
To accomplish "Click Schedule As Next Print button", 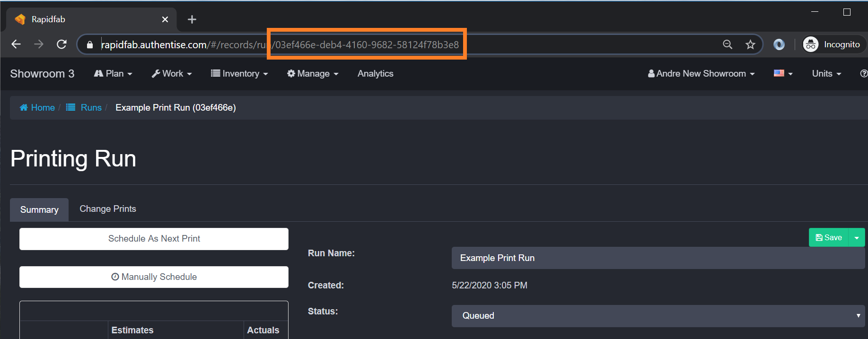I will (154, 239).
